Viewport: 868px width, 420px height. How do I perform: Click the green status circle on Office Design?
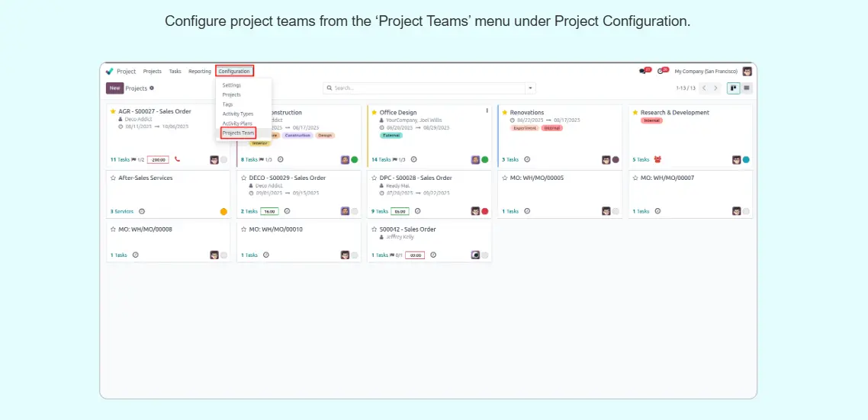(484, 159)
